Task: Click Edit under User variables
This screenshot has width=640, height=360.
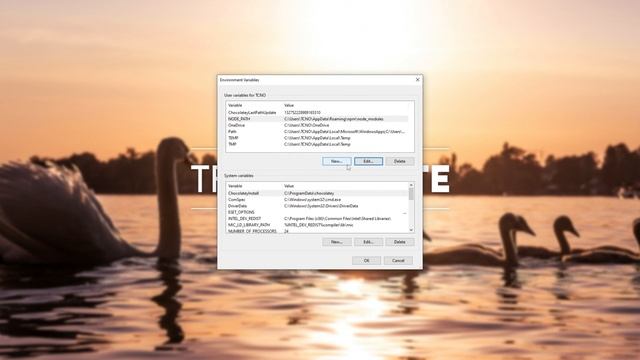Action: [x=369, y=161]
